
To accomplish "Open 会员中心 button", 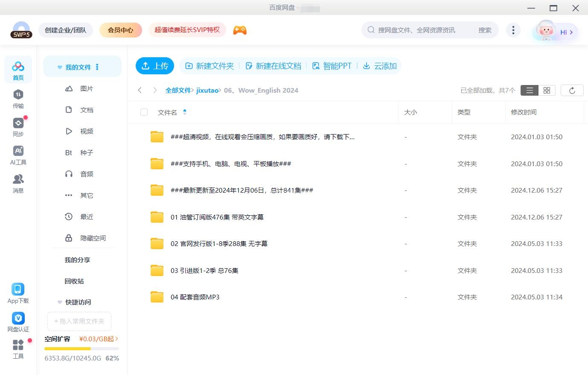I will pyautogui.click(x=120, y=30).
